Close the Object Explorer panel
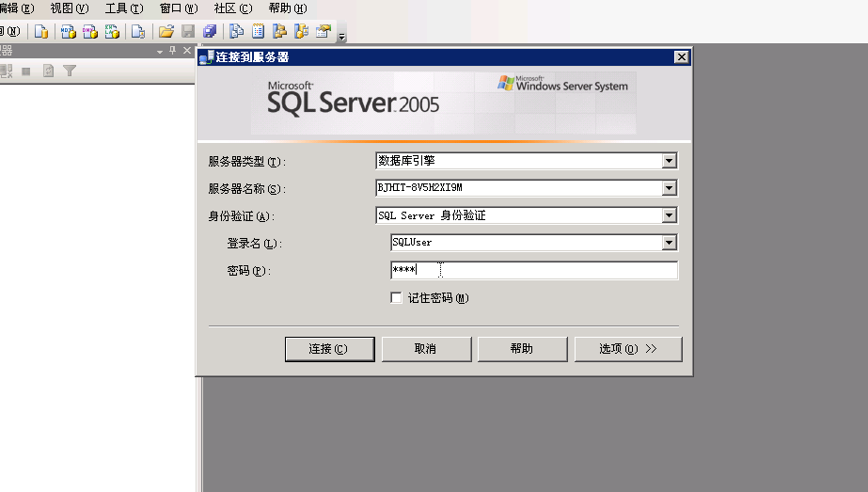The height and width of the screenshot is (492, 868). coord(187,51)
